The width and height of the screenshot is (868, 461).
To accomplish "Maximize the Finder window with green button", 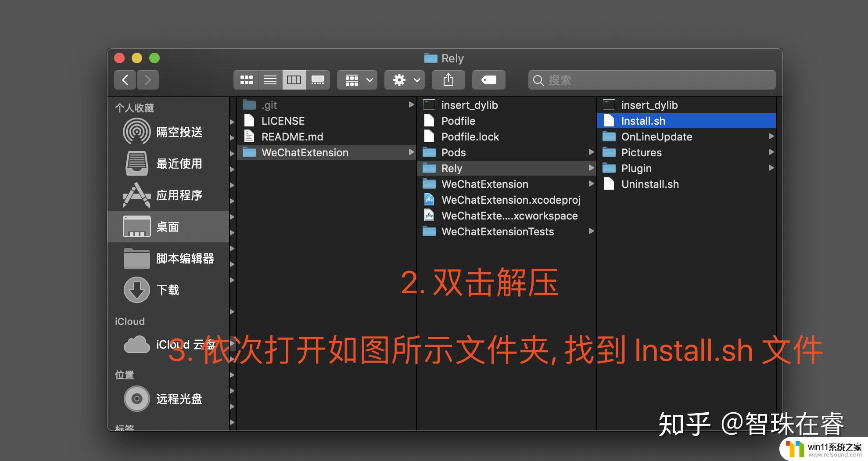I will [x=154, y=58].
